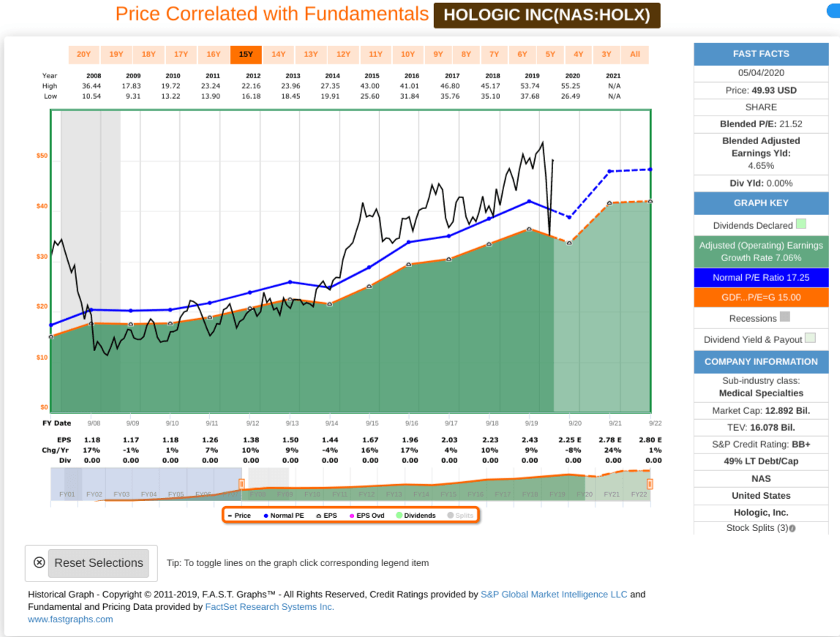The width and height of the screenshot is (840, 637).
Task: Click the GDF P/E=G 15.00 key
Action: pyautogui.click(x=761, y=297)
